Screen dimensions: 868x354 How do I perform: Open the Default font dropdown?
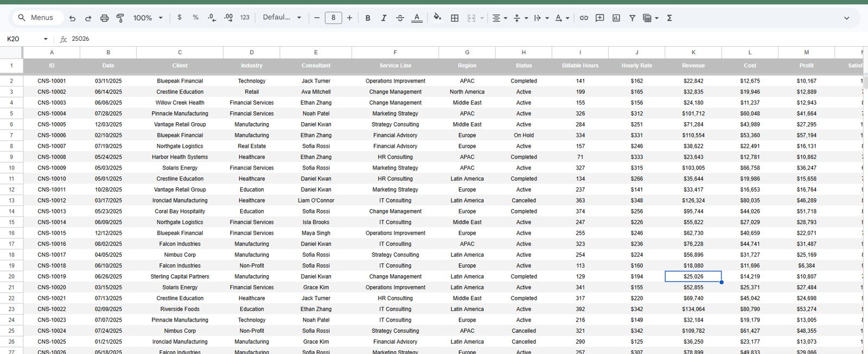(282, 18)
